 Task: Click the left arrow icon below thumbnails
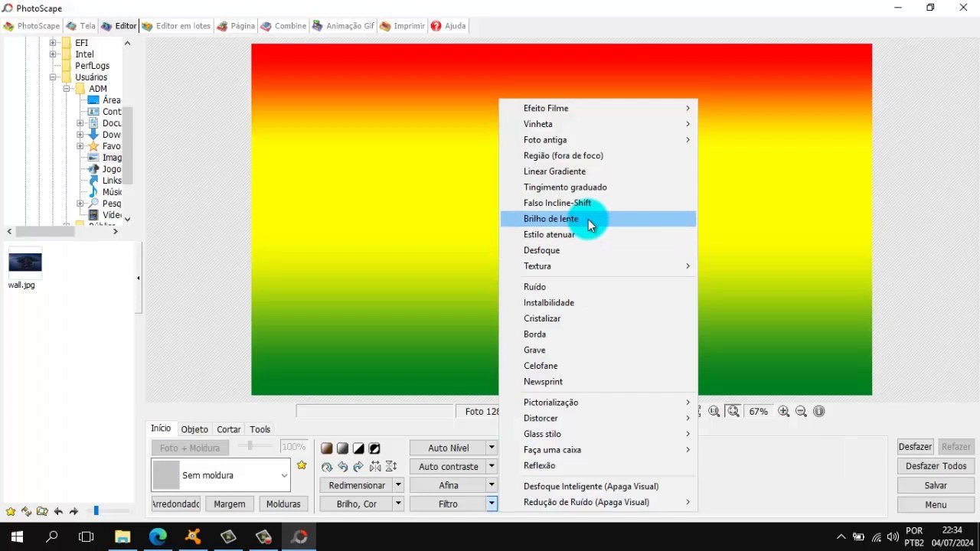[58, 511]
